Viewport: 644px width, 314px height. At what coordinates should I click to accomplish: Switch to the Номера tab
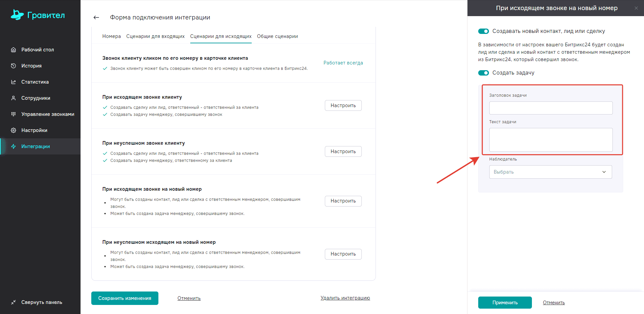tap(111, 36)
